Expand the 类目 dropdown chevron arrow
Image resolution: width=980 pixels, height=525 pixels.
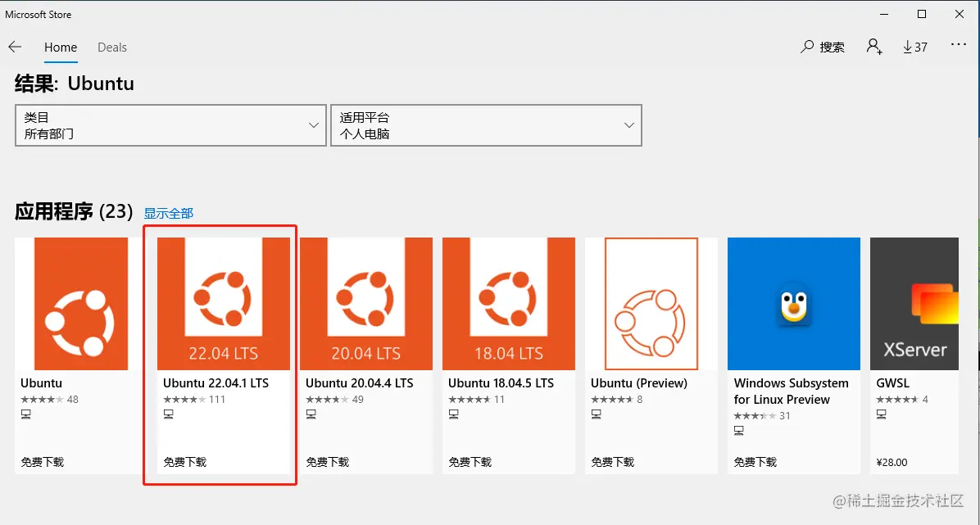313,124
